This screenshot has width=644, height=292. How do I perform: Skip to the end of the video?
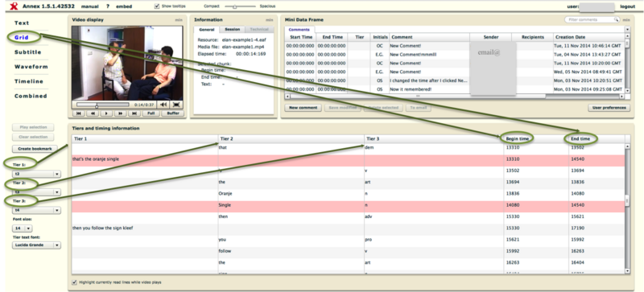coord(134,113)
